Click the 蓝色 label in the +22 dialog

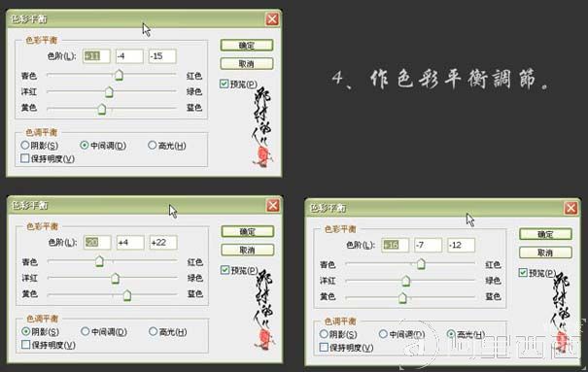[x=194, y=293]
